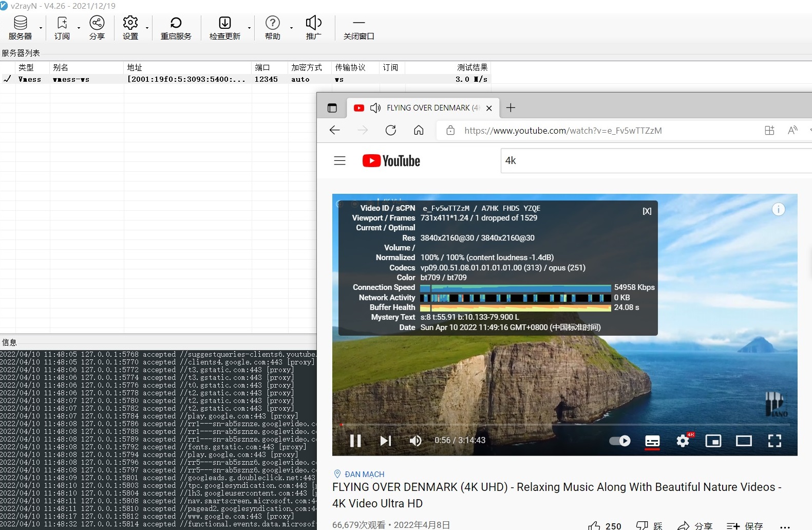Viewport: 812px width, 530px height.
Task: Go to the browser home page
Action: (419, 130)
